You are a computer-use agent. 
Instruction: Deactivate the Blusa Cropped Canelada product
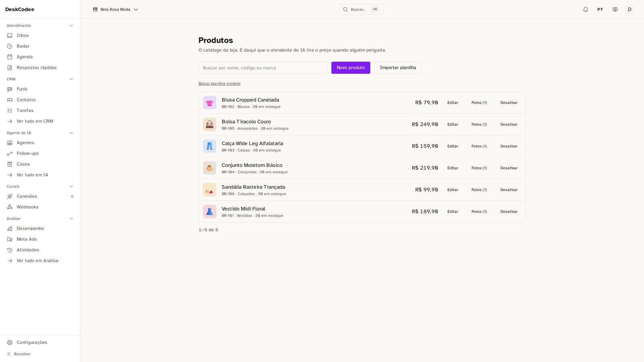(x=509, y=103)
